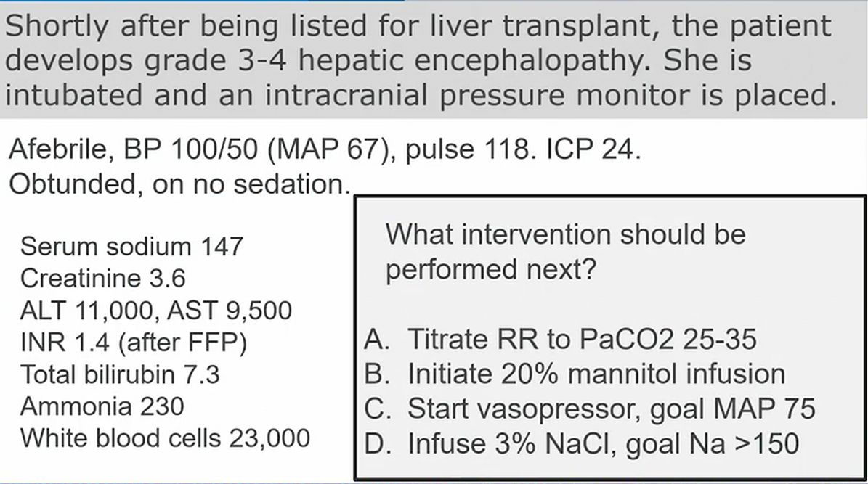Click the Total bilirubin 7.3 line
This screenshot has height=484, width=868.
pyautogui.click(x=120, y=374)
